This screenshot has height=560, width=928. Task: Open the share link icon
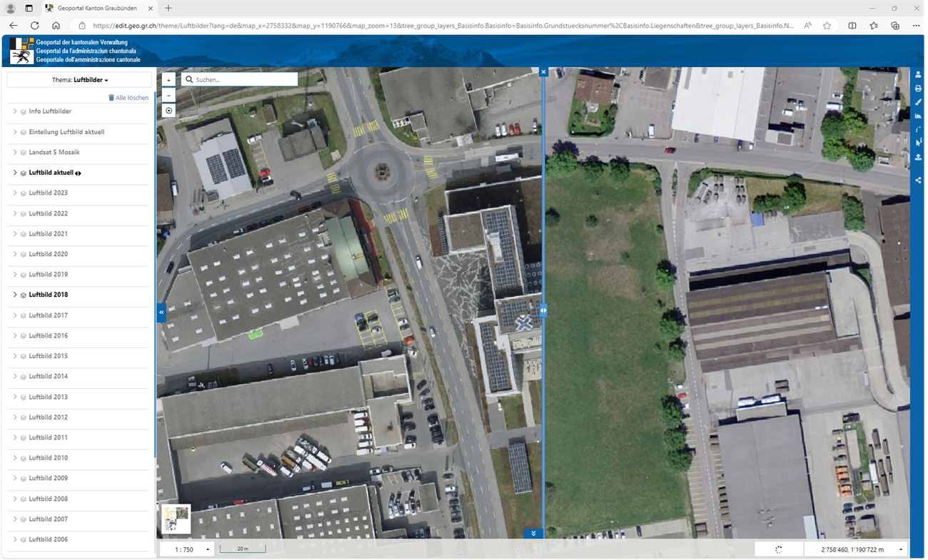point(918,180)
